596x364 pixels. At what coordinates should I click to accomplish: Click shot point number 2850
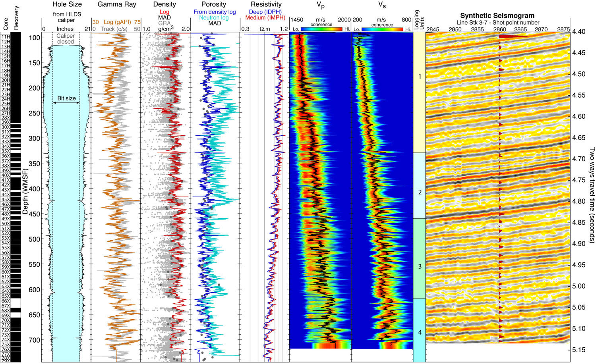pyautogui.click(x=455, y=29)
